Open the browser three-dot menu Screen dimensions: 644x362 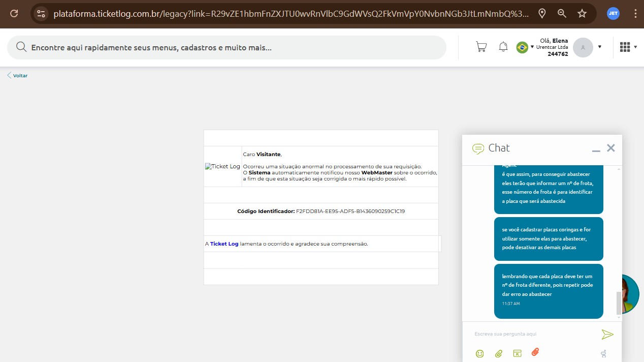(635, 14)
